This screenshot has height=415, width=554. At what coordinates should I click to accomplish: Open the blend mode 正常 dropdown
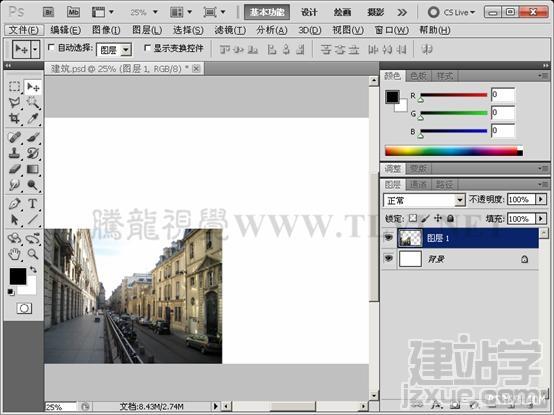tap(424, 200)
